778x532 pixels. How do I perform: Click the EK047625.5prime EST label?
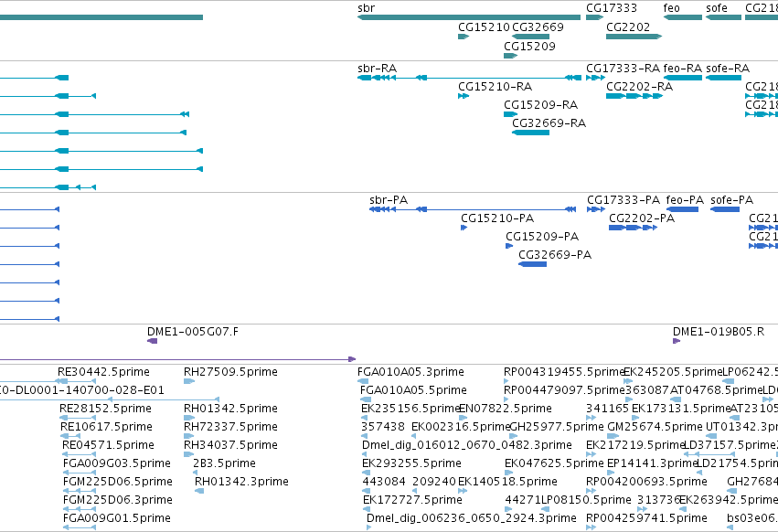coord(554,464)
